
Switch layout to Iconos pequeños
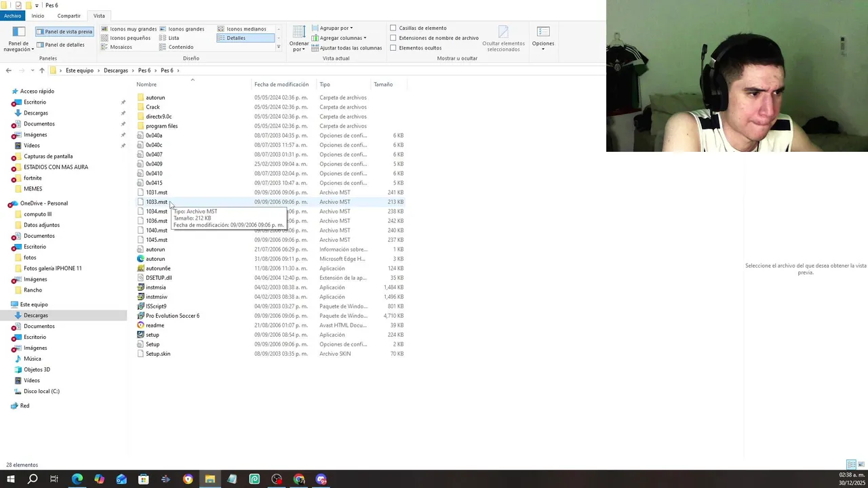click(x=125, y=38)
